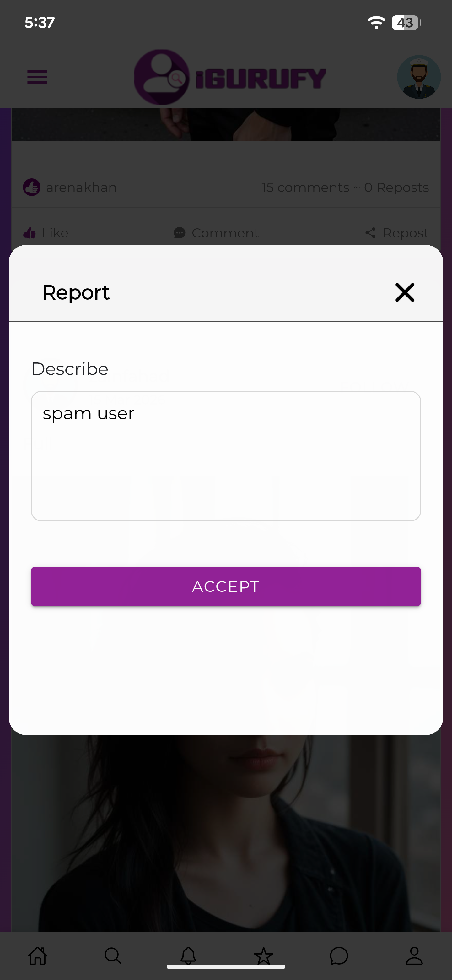
Task: Tap the iGurufy logo
Action: 230,77
